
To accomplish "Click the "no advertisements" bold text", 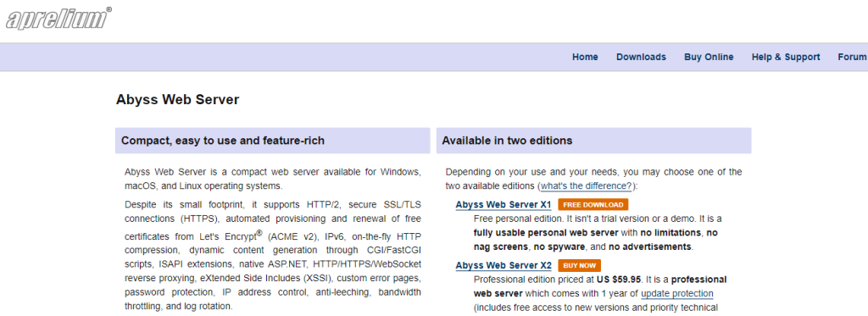I will click(x=650, y=247).
